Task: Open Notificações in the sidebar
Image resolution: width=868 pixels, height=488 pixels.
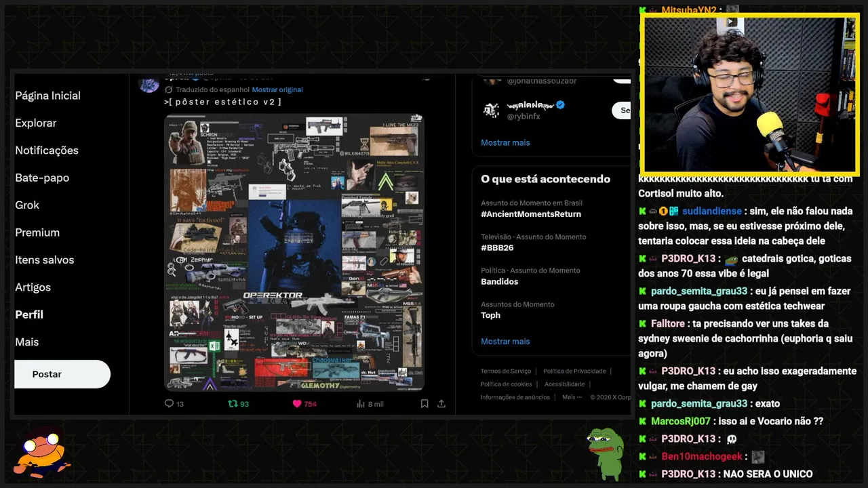Action: point(47,150)
